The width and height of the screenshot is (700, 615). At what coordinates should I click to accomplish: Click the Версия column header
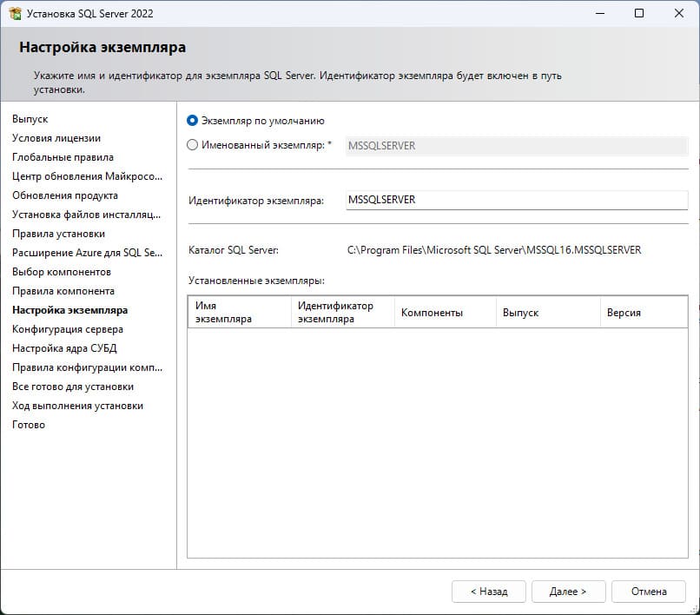(x=644, y=312)
